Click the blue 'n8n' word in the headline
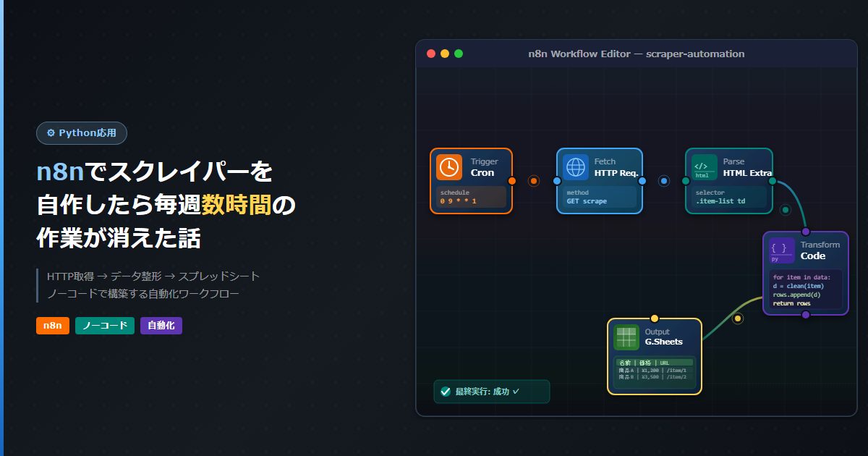The image size is (868, 456). pos(61,172)
